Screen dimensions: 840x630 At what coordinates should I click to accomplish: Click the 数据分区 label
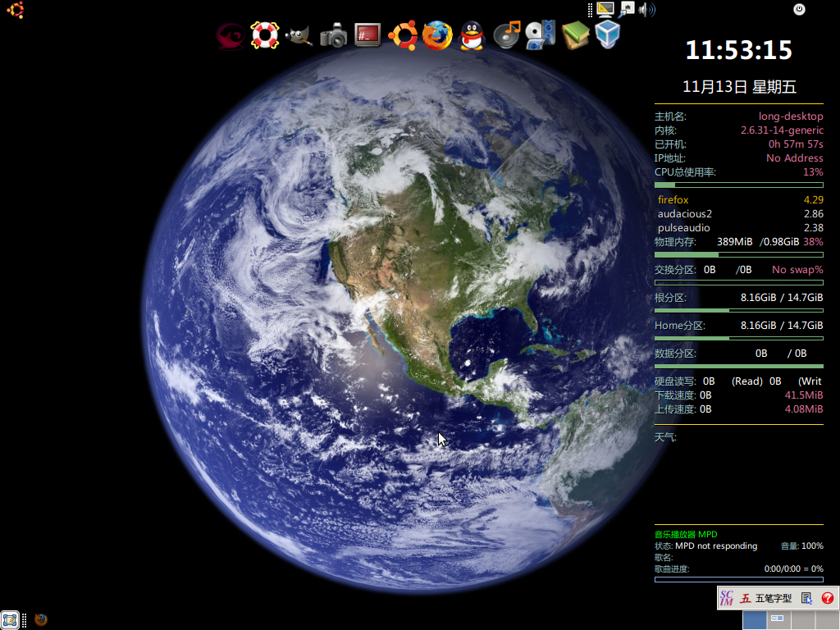click(675, 354)
